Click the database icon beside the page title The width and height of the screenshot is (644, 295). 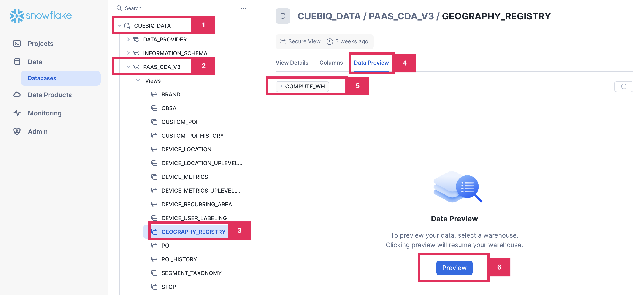pos(283,16)
